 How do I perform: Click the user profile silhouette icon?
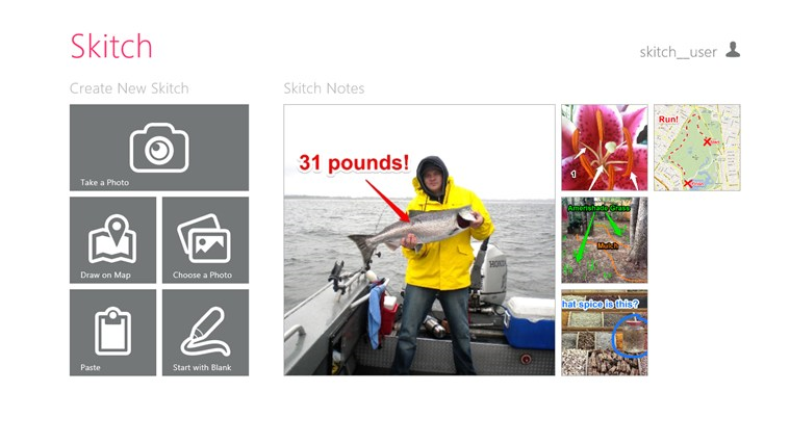point(733,50)
